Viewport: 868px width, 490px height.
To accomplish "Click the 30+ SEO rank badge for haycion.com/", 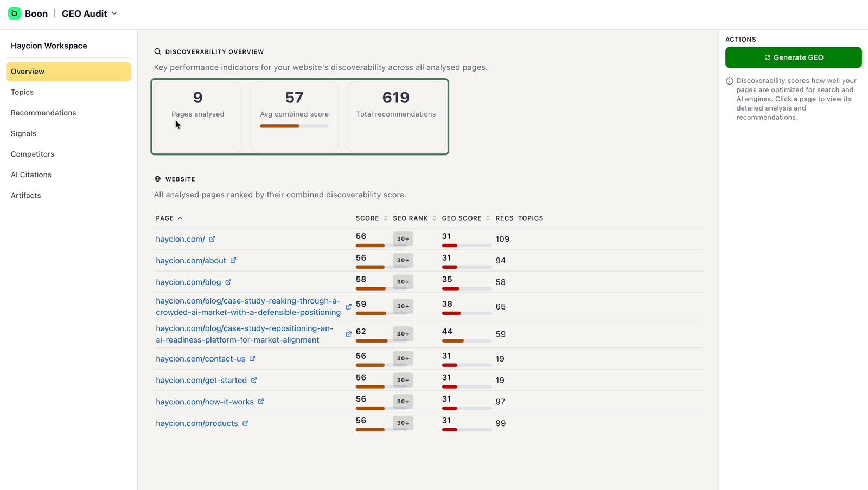I will (403, 239).
